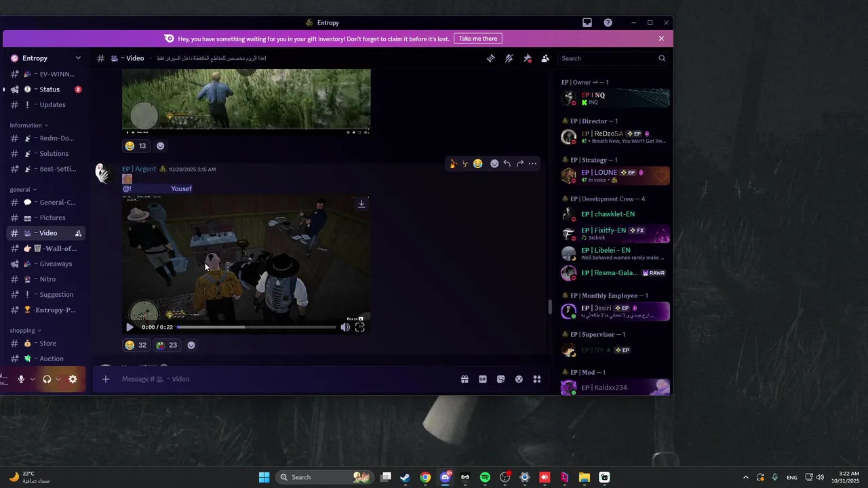Open member EP | chawklet-EN profile
The image size is (868, 488).
coord(615,214)
